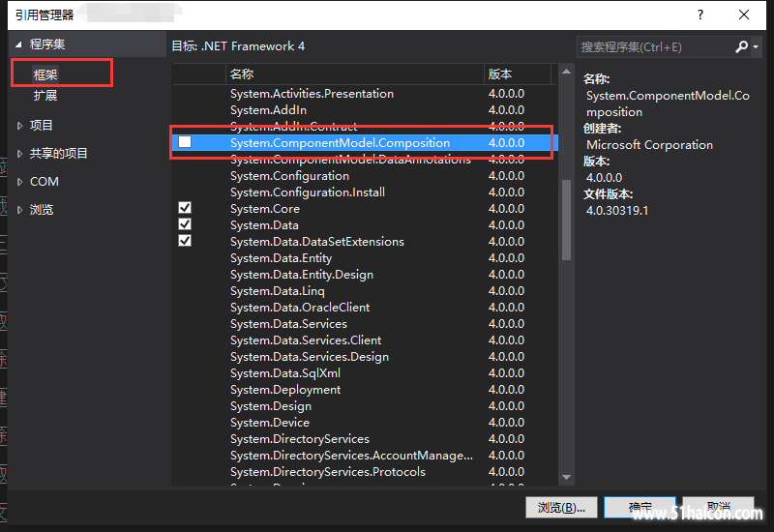Check the System.ComponentModel.Composition checkbox
This screenshot has height=532, width=774.
coord(185,142)
